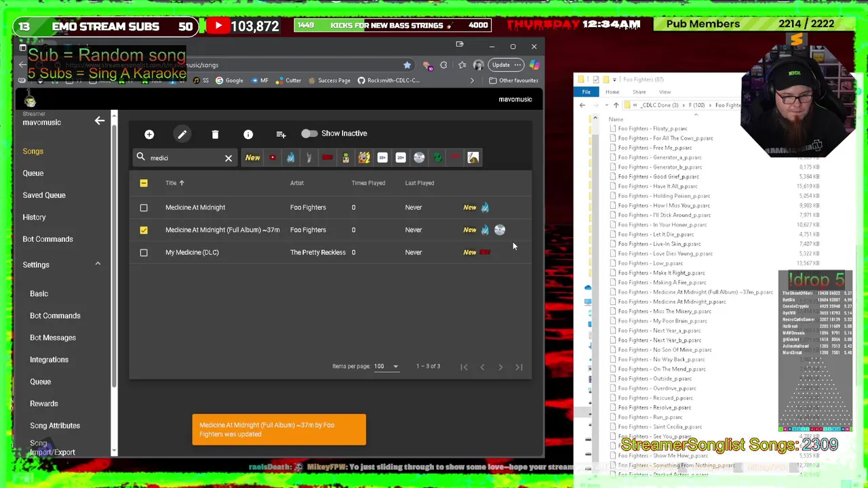The width and height of the screenshot is (868, 488).
Task: Expand the bookmarks overflow chevron
Action: [x=472, y=81]
